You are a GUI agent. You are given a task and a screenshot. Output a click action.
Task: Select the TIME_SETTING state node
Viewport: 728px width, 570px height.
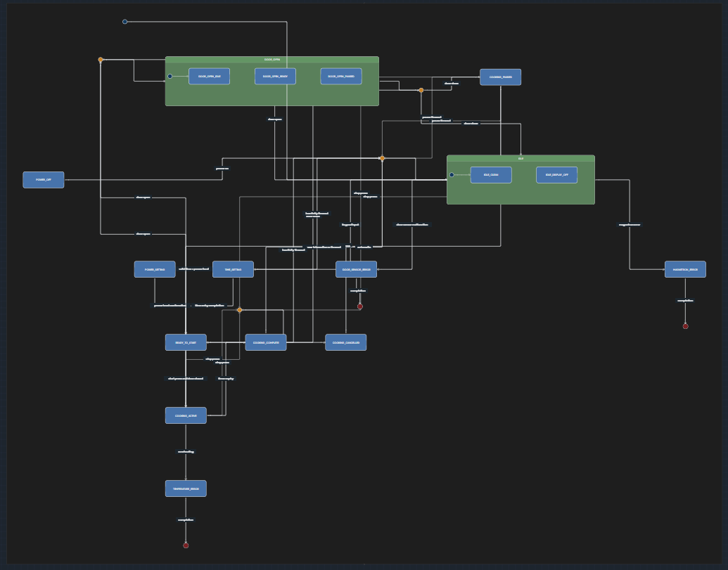pos(233,269)
